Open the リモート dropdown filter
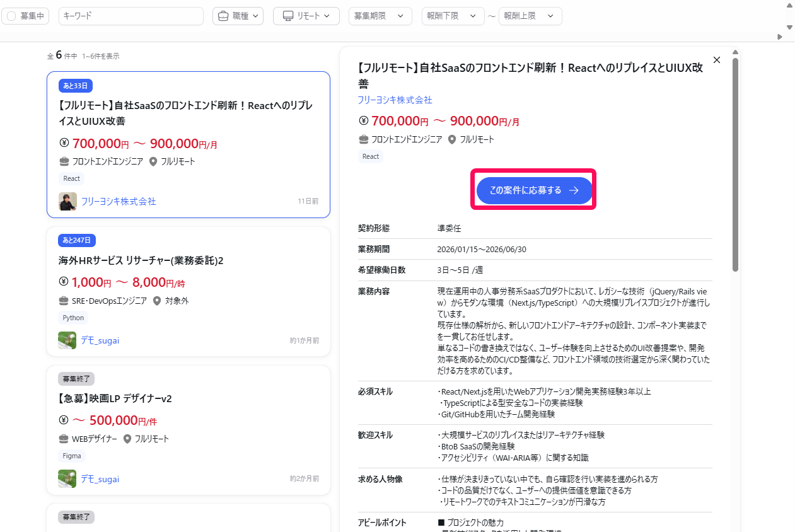The width and height of the screenshot is (795, 532). point(306,16)
